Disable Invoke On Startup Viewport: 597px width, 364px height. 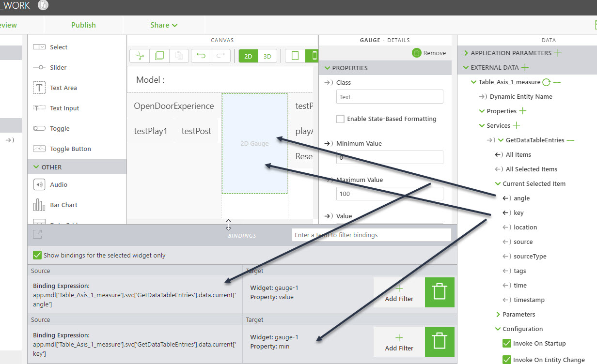507,343
